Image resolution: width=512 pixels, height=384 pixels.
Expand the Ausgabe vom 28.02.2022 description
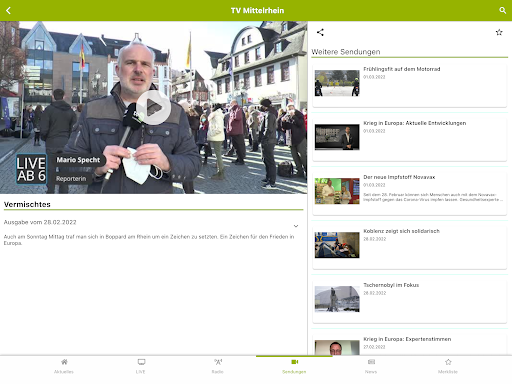296,226
